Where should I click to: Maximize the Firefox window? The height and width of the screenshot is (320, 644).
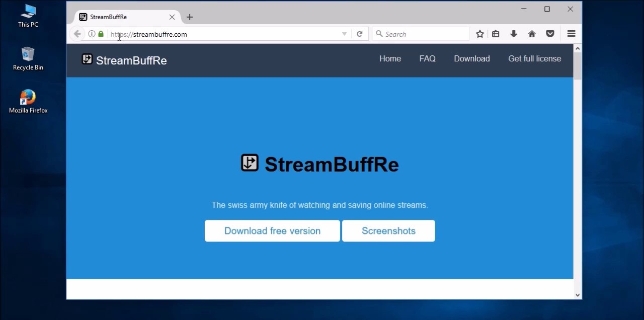click(547, 9)
